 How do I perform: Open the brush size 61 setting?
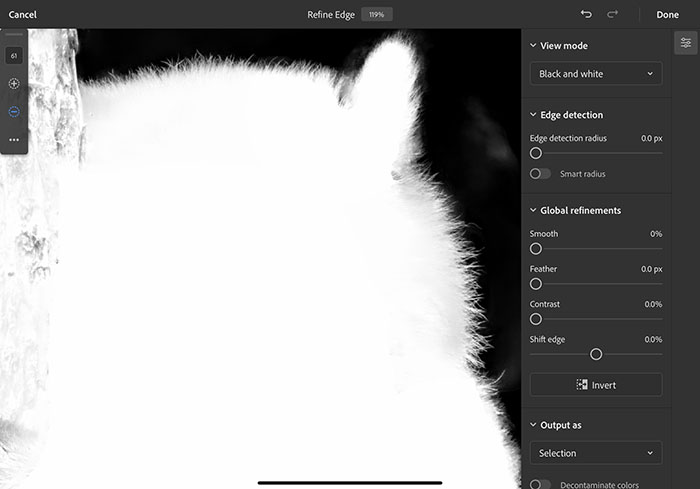pyautogui.click(x=14, y=56)
